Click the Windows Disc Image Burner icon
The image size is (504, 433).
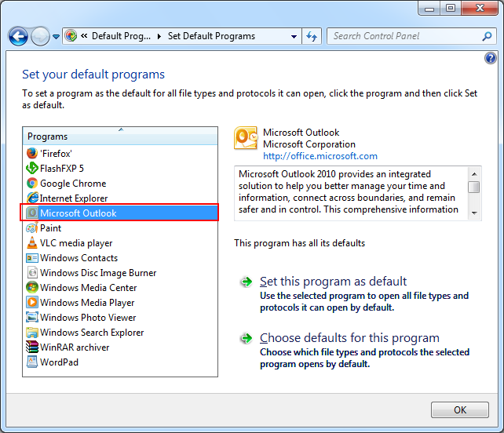click(32, 272)
